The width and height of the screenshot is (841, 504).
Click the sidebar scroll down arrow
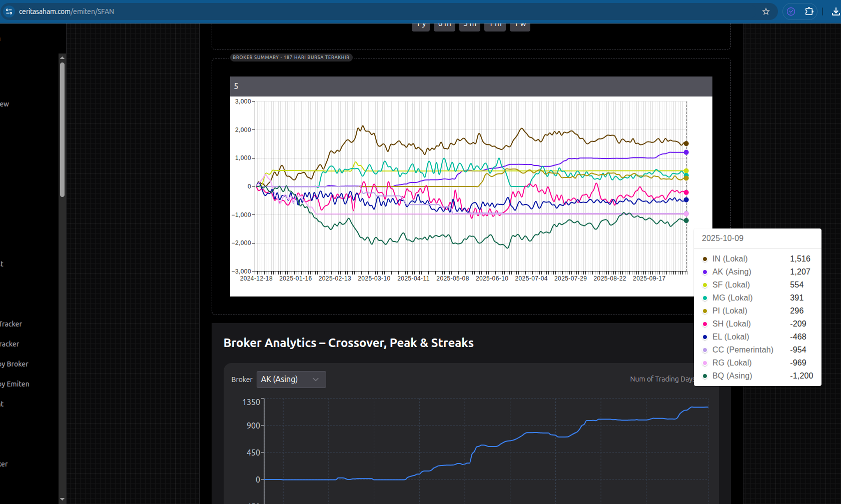pos(62,498)
